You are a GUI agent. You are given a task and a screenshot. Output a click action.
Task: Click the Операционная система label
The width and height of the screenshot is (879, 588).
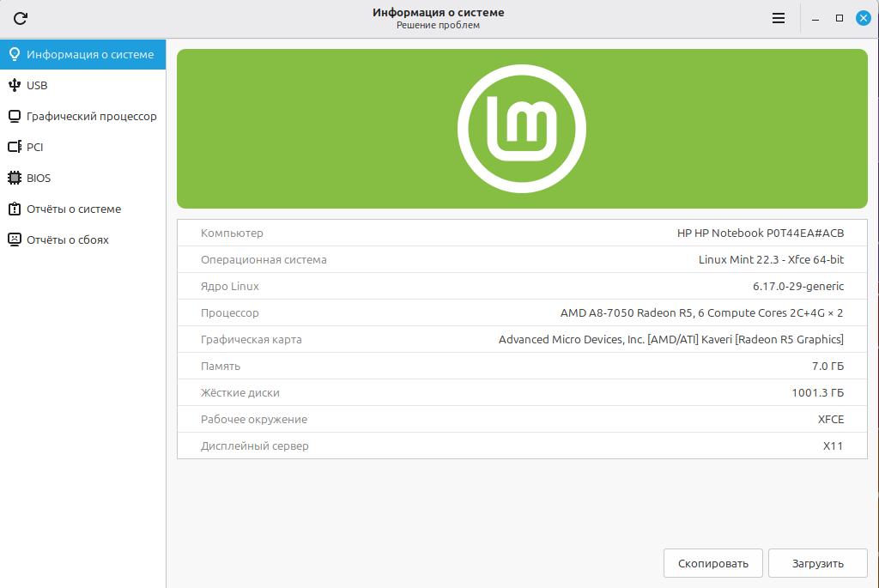[264, 259]
